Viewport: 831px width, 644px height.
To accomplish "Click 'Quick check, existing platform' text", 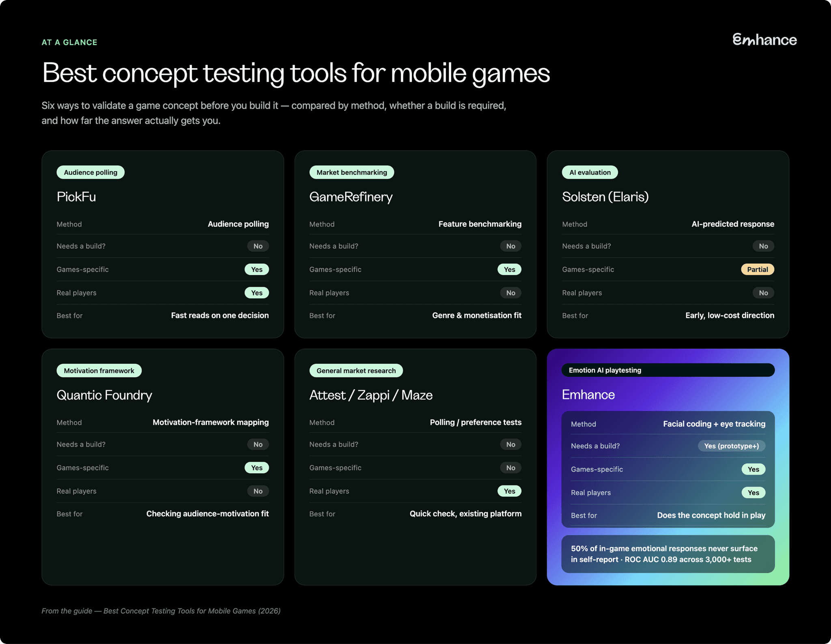I will click(465, 514).
